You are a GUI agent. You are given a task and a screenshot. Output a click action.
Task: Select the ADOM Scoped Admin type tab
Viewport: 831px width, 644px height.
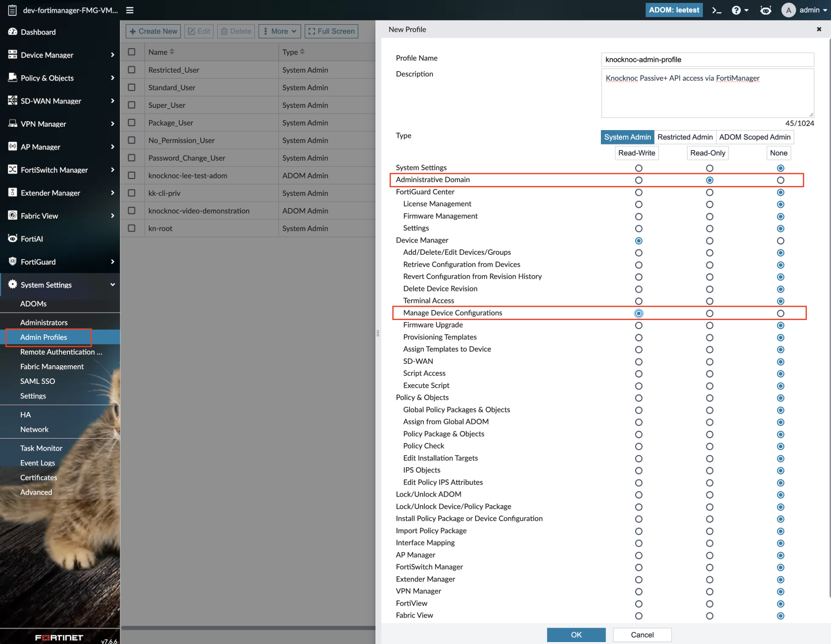tap(755, 137)
